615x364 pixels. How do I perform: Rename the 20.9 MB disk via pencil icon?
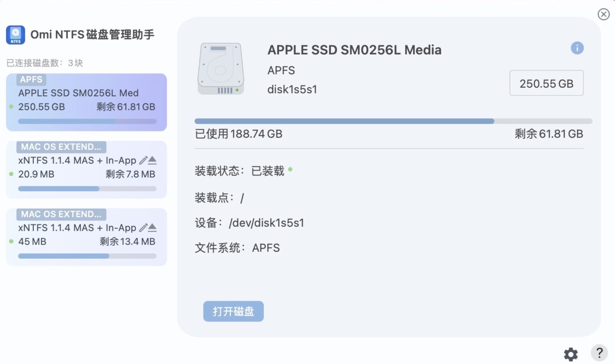tap(143, 160)
